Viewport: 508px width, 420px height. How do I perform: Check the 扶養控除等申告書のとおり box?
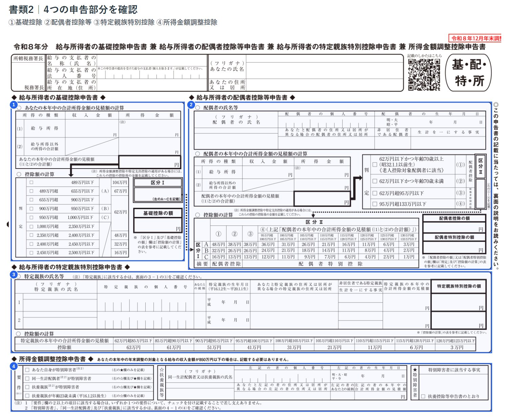[x=423, y=396]
